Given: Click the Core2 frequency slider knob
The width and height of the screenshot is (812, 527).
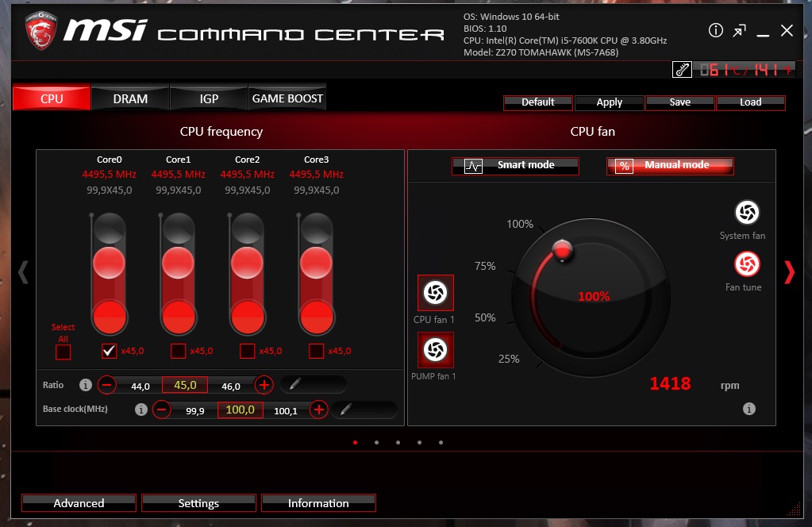Looking at the screenshot, I should point(247,263).
